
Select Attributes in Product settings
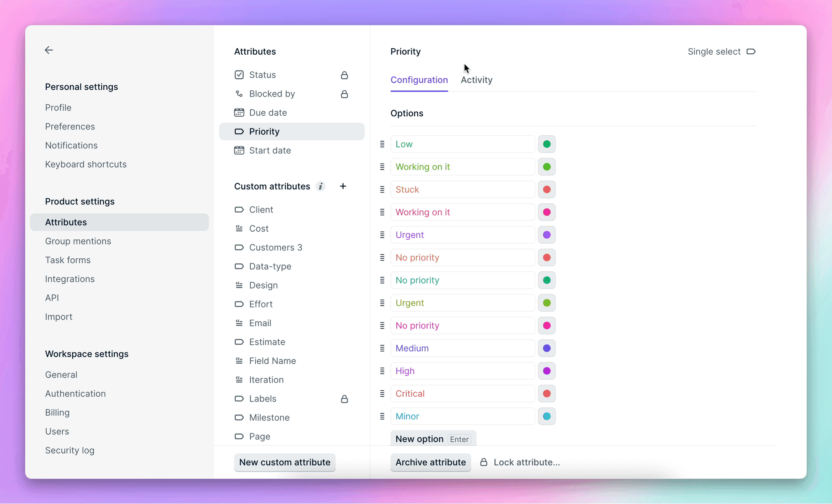click(119, 222)
